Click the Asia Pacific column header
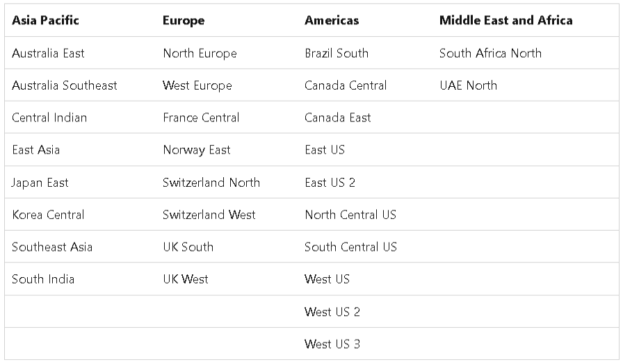This screenshot has height=364, width=623. click(x=45, y=20)
